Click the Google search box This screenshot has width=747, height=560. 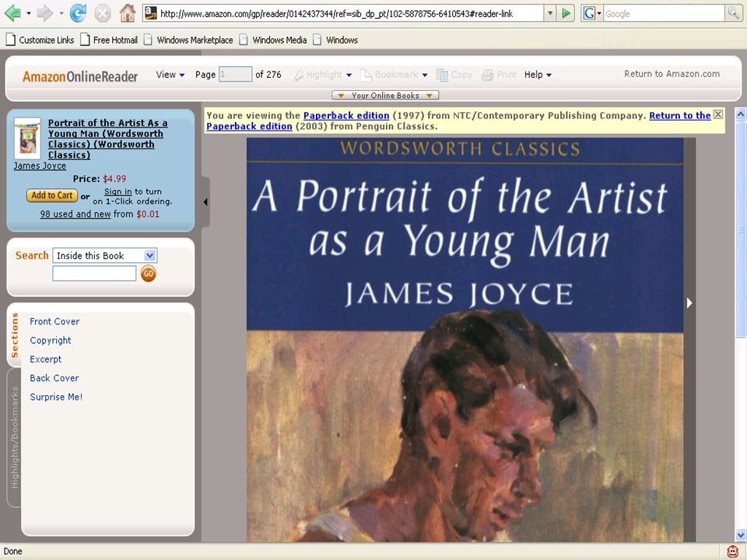(x=664, y=14)
